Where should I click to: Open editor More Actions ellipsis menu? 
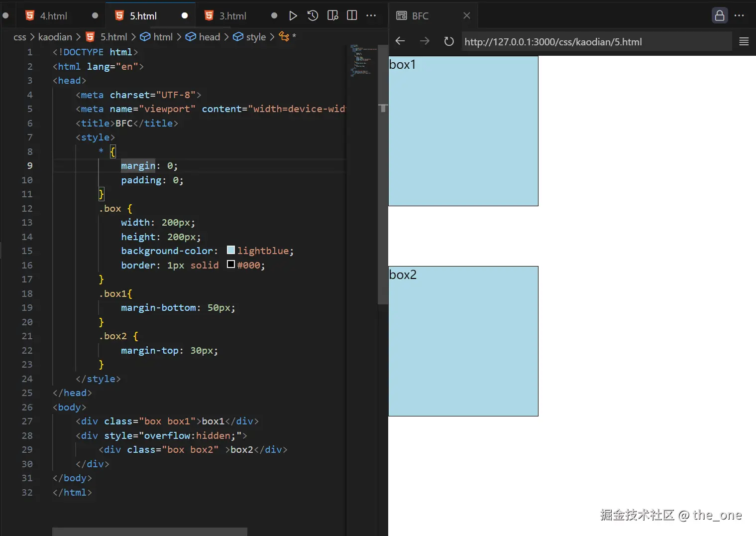point(371,16)
